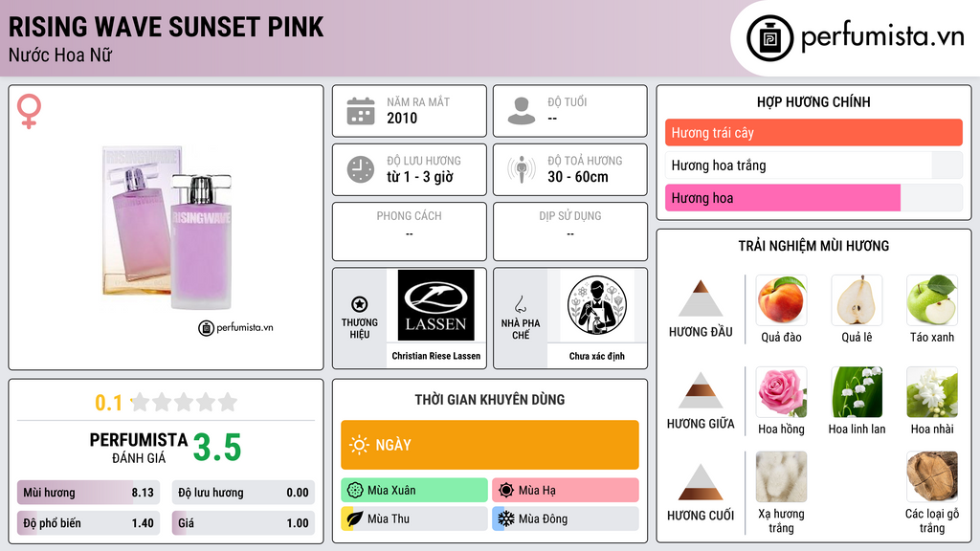This screenshot has width=980, height=551.
Task: Click the autumn leaf icon
Action: pyautogui.click(x=355, y=518)
